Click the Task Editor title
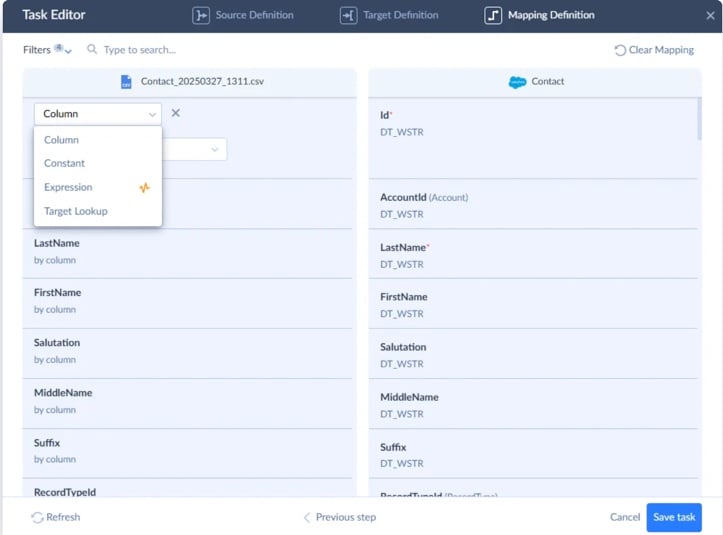This screenshot has width=723, height=535. tap(53, 15)
